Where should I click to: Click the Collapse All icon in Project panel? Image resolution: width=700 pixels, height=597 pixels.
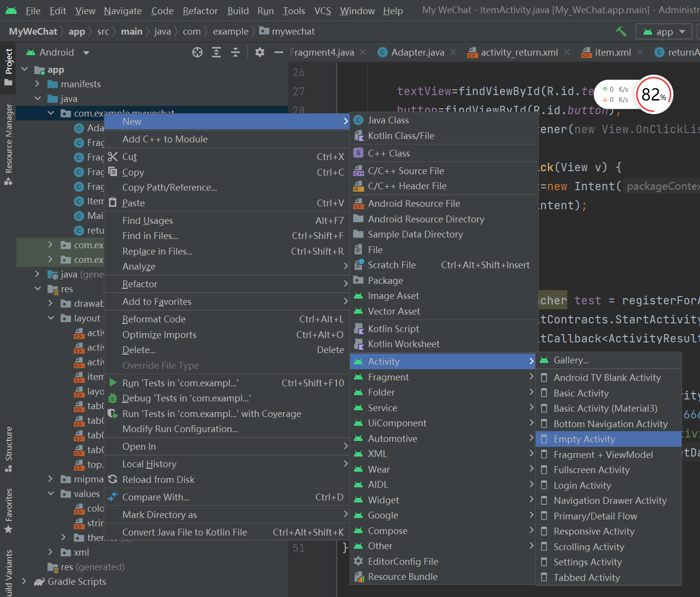[235, 52]
